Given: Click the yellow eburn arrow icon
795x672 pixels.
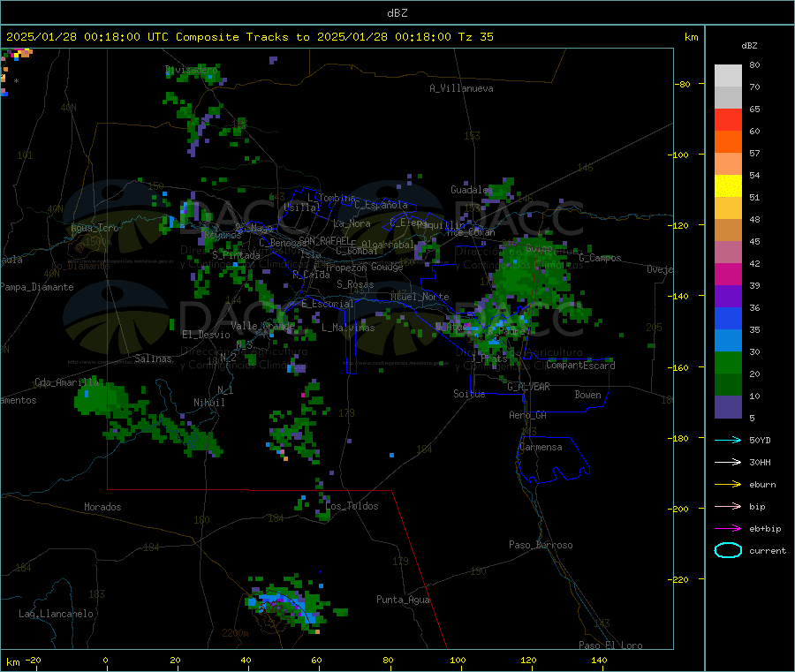Looking at the screenshot, I should 728,485.
